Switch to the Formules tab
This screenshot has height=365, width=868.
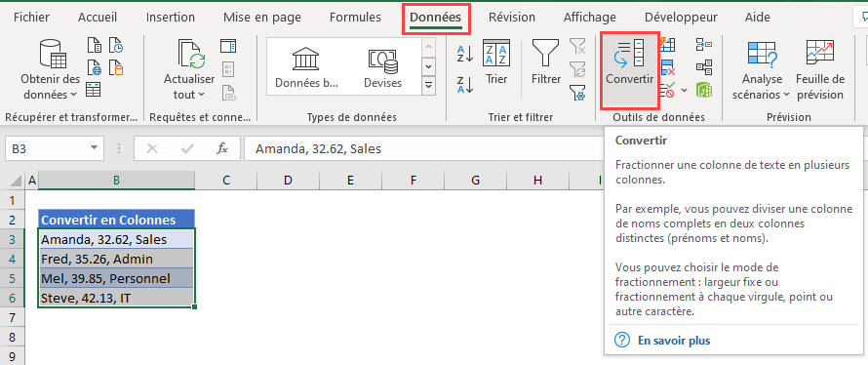[355, 18]
